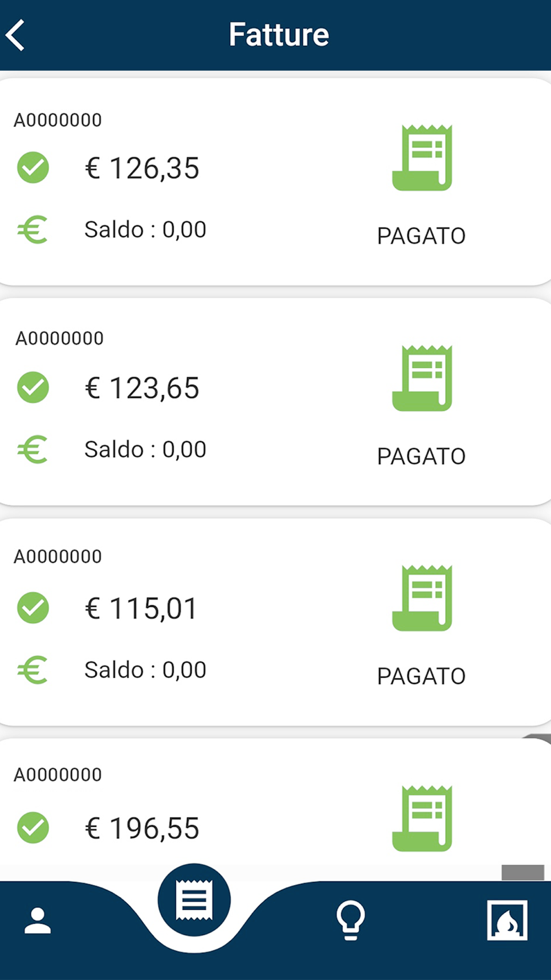Tap PAGATO label on the € 126,35 invoice
The height and width of the screenshot is (980, 551).
[x=422, y=236]
